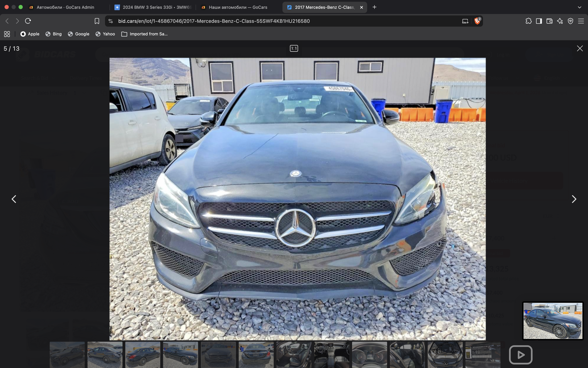Viewport: 588px width, 368px height.
Task: Open the apps grid icon in bookmarks bar
Action: pos(7,34)
